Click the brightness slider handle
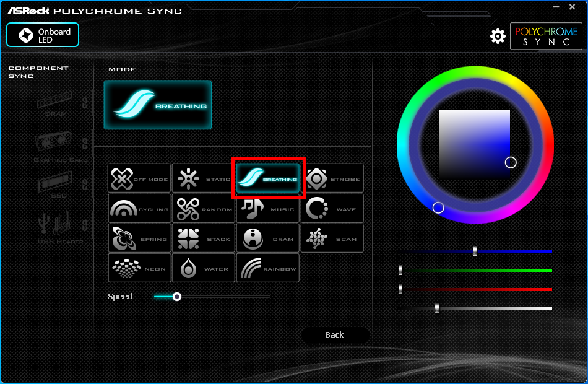The image size is (588, 384). pos(437,308)
